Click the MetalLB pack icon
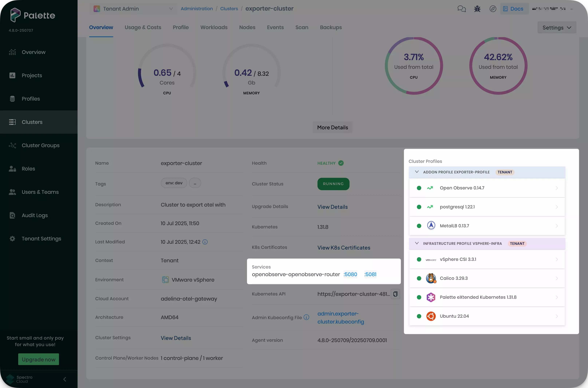 click(431, 226)
